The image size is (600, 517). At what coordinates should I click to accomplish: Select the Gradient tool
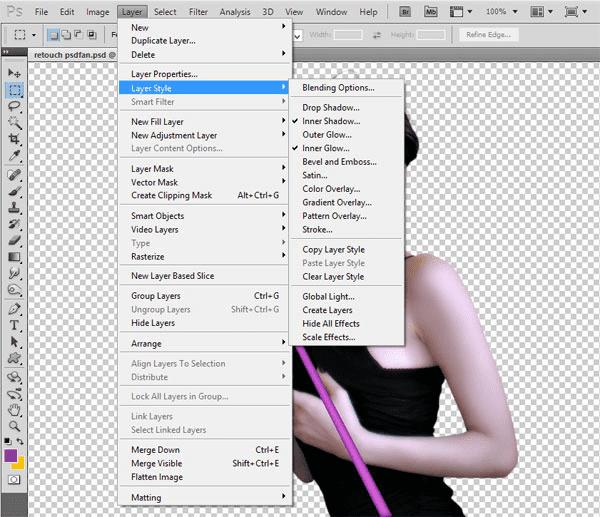tap(15, 257)
